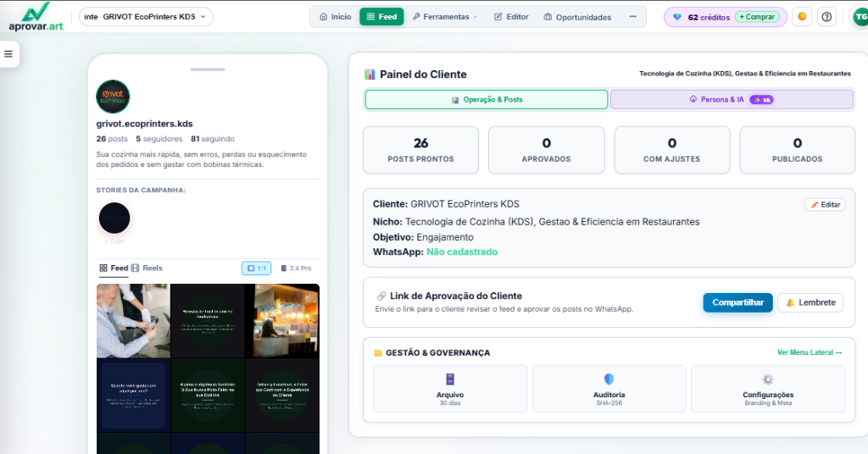Click the IA badge on Persona tab
Image resolution: width=868 pixels, height=454 pixels.
pyautogui.click(x=762, y=100)
